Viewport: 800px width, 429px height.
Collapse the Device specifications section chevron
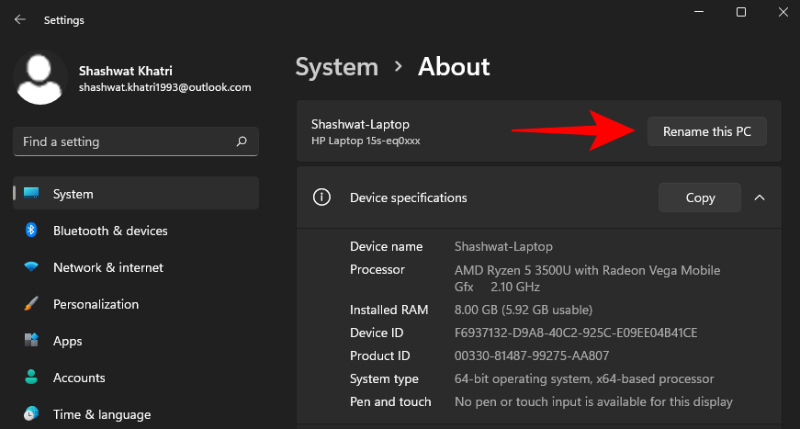point(759,198)
